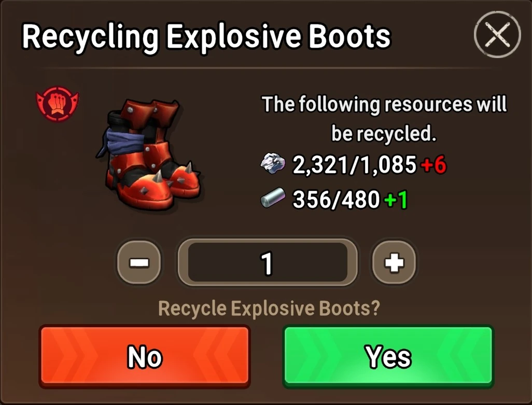This screenshot has height=405, width=532.
Task: Tap the green +1 gain amount
Action: pyautogui.click(x=396, y=199)
